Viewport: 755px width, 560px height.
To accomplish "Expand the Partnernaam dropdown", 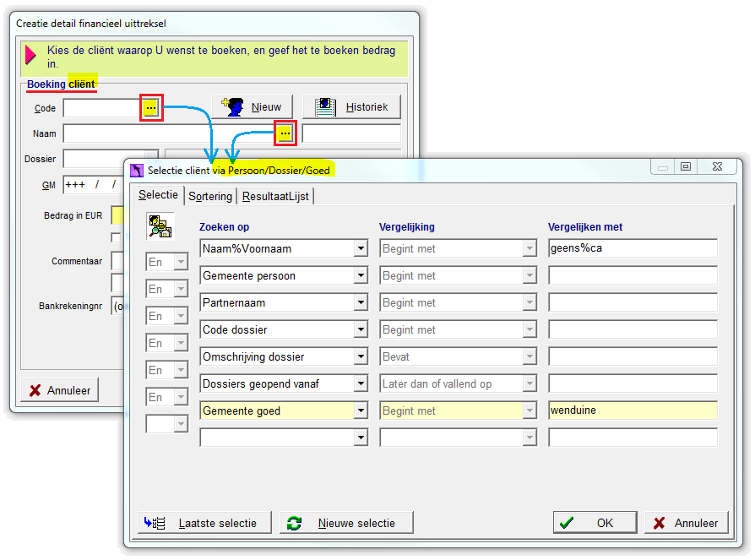I will 361,302.
